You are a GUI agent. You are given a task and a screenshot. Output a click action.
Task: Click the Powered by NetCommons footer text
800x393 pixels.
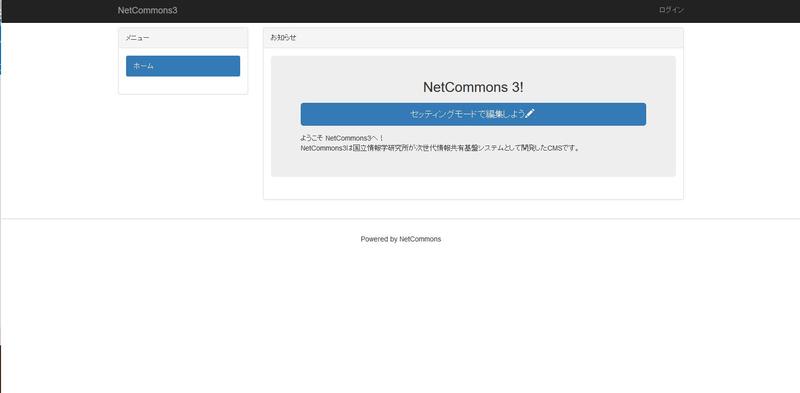[x=401, y=239]
